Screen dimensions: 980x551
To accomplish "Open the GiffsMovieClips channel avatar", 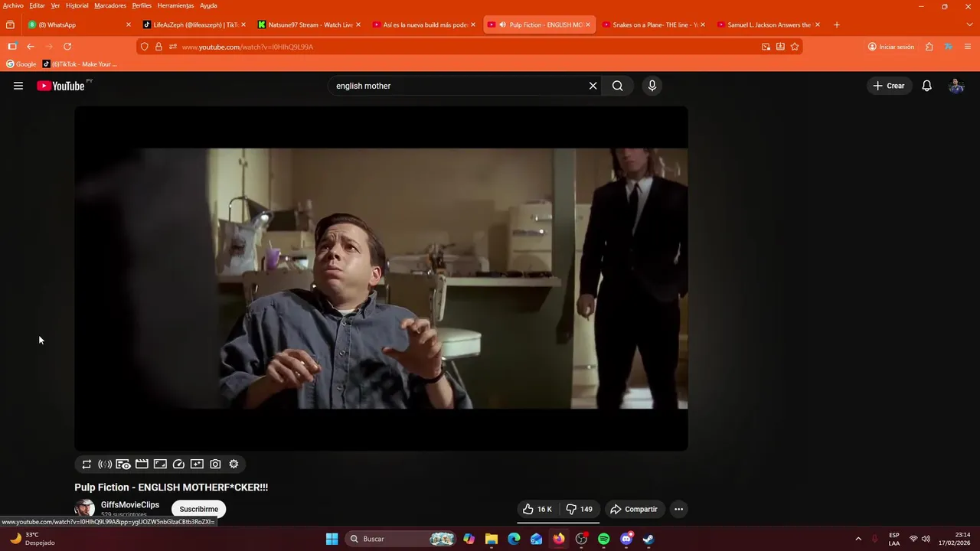I will (x=85, y=509).
